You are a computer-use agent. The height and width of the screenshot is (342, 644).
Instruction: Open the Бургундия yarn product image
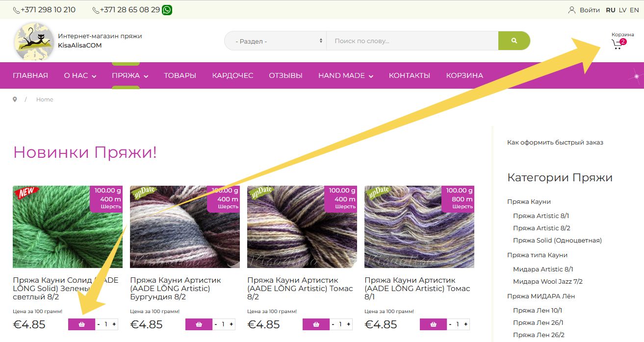pos(185,227)
